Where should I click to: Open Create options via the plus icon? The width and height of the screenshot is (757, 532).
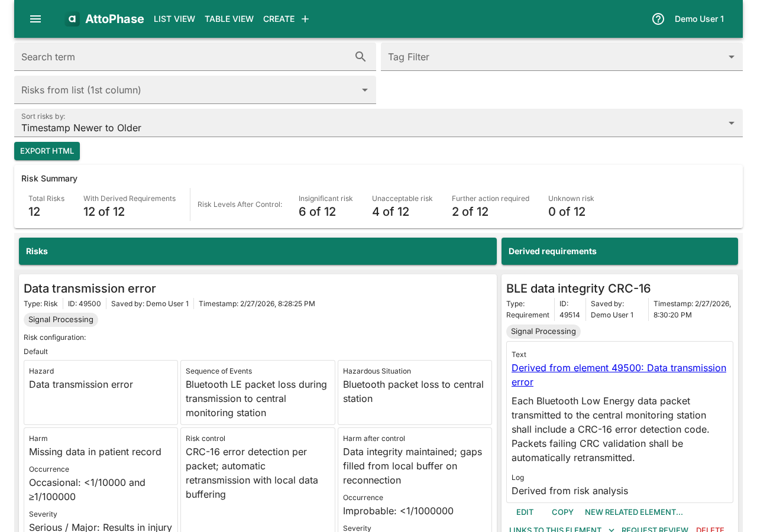pos(303,18)
